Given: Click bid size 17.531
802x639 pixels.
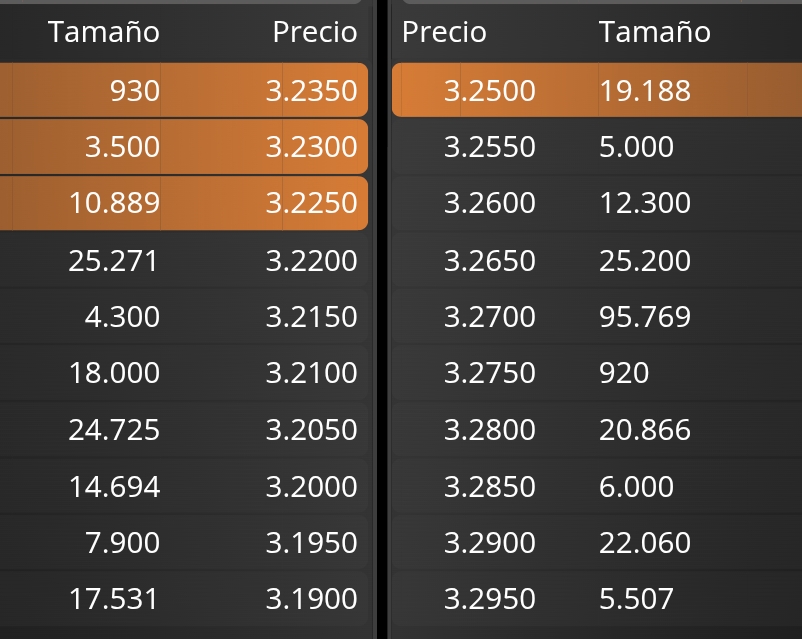Looking at the screenshot, I should tap(114, 599).
